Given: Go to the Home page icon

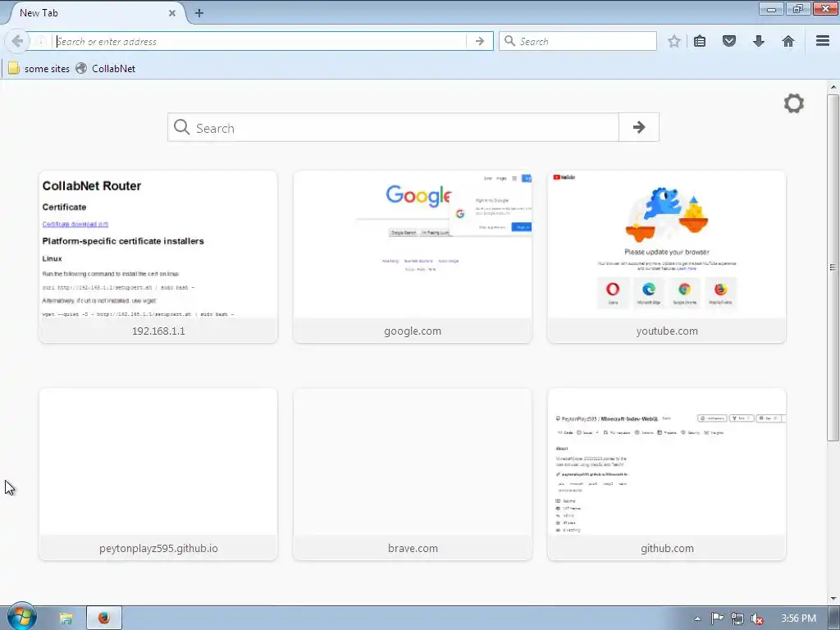Looking at the screenshot, I should (x=788, y=41).
